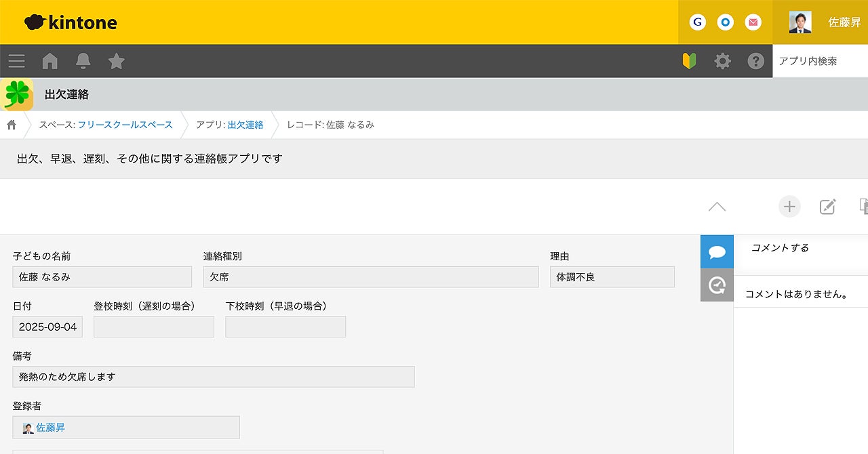Click the レコード: 佐藤 なるみ breadcrumb text

[x=330, y=125]
